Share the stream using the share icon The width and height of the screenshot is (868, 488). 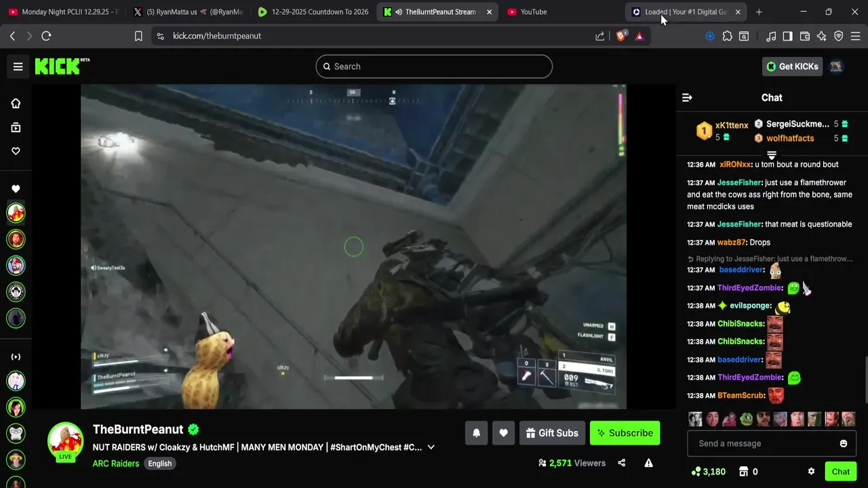[621, 463]
